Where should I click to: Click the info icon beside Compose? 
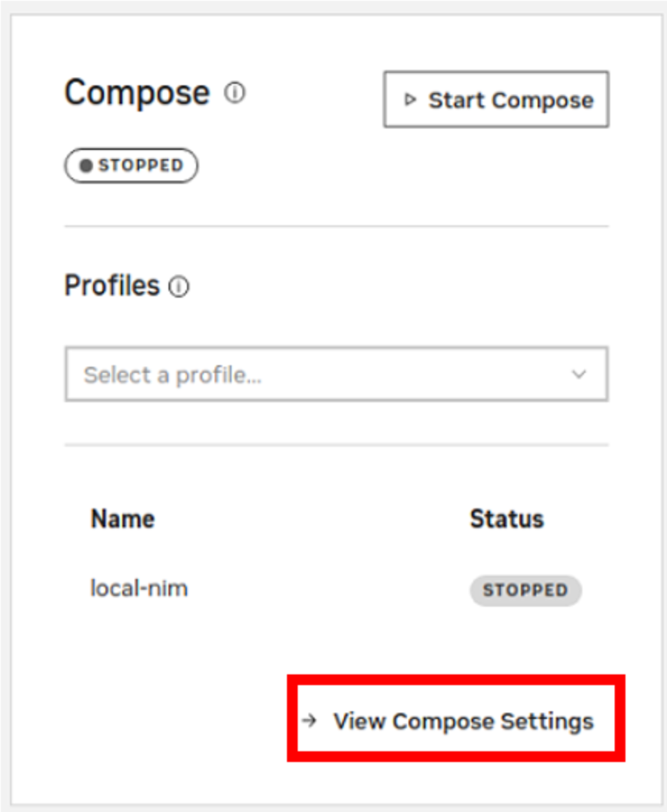click(x=235, y=94)
